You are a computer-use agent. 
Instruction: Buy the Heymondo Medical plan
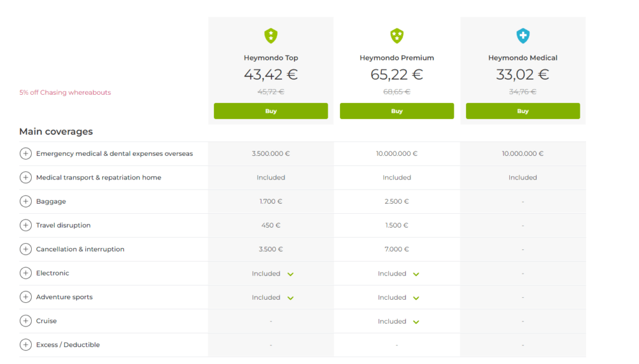(523, 111)
